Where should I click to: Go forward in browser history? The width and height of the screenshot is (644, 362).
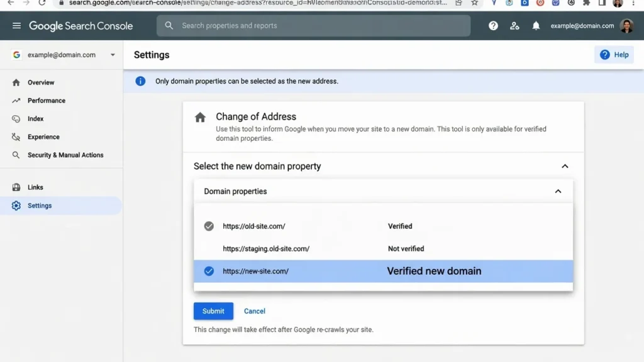coord(26,3)
